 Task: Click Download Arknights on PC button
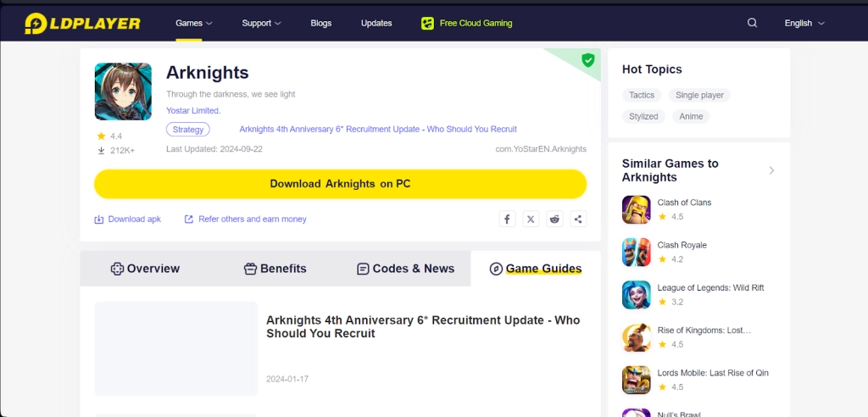pyautogui.click(x=341, y=184)
